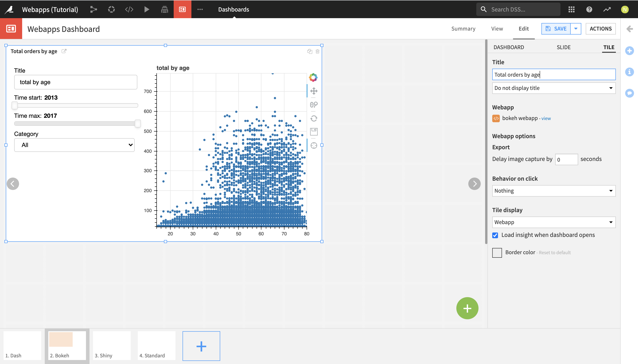Open the applications grid icon

pyautogui.click(x=572, y=10)
